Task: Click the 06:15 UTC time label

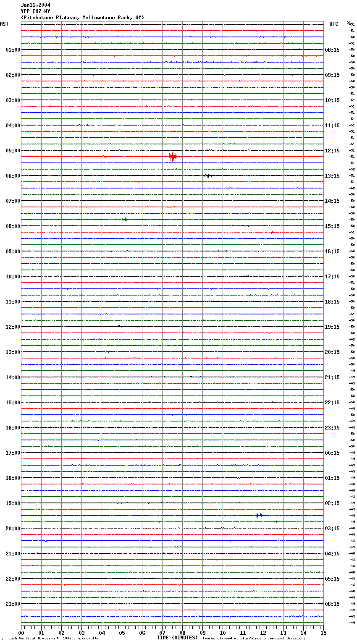Action: tap(332, 604)
